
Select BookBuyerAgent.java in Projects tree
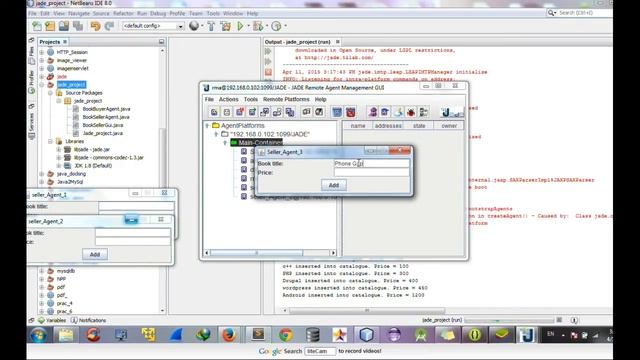point(106,109)
